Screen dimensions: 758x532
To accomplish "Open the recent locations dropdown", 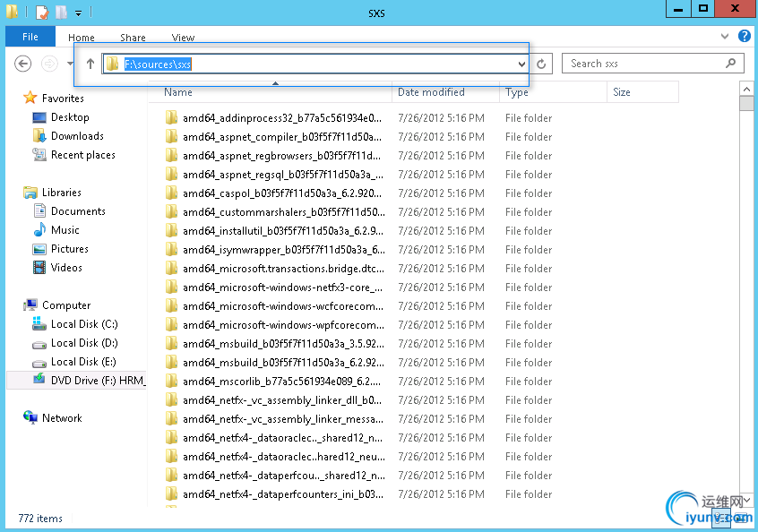I will click(70, 64).
